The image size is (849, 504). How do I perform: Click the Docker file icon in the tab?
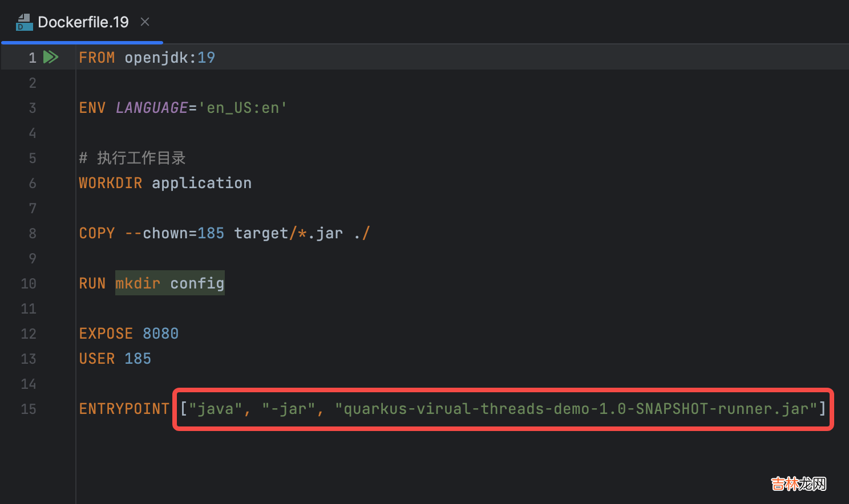24,22
